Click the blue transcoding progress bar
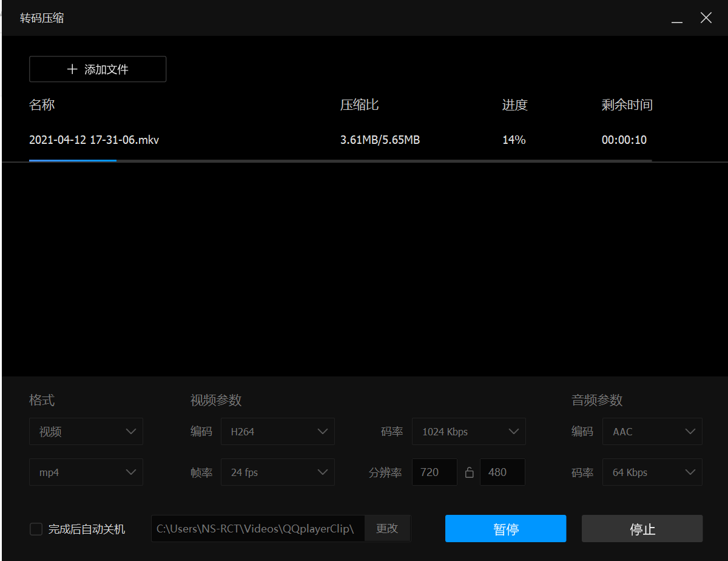728x561 pixels. [x=73, y=161]
